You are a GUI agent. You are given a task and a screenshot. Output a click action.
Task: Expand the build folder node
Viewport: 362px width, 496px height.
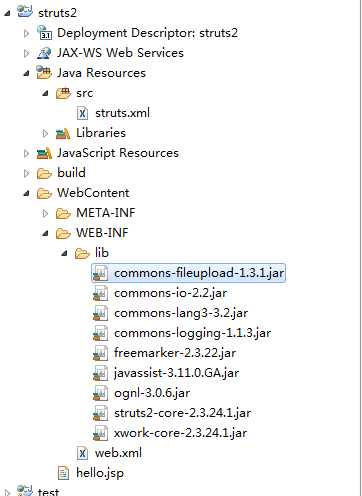26,173
